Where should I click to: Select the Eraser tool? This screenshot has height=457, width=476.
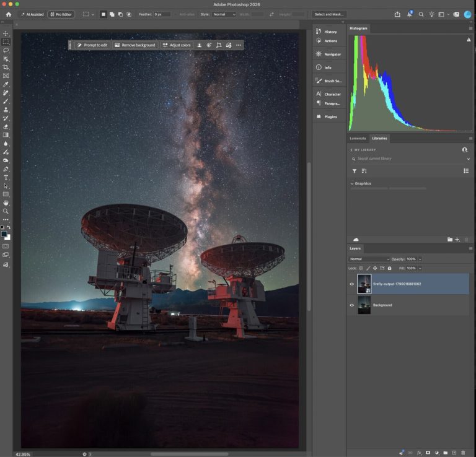tap(6, 127)
